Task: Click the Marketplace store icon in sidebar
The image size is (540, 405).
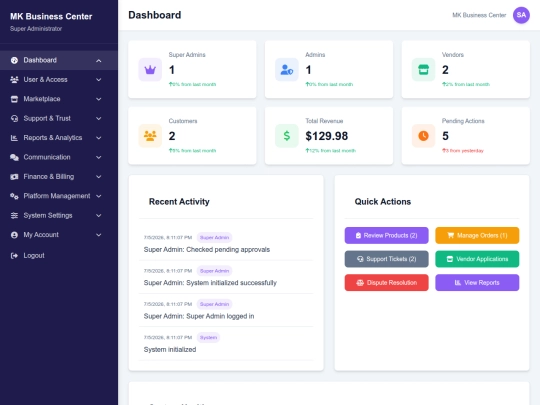Action: [x=14, y=99]
